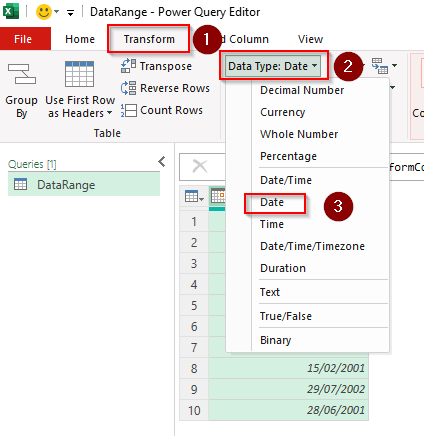Open the smiley feedback button
Image resolution: width=424 pixels, height=436 pixels.
point(44,12)
